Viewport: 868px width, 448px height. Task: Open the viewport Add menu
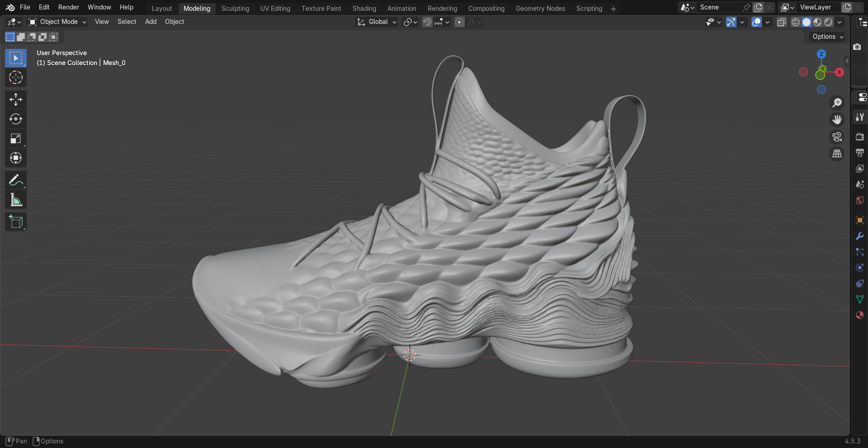point(151,22)
